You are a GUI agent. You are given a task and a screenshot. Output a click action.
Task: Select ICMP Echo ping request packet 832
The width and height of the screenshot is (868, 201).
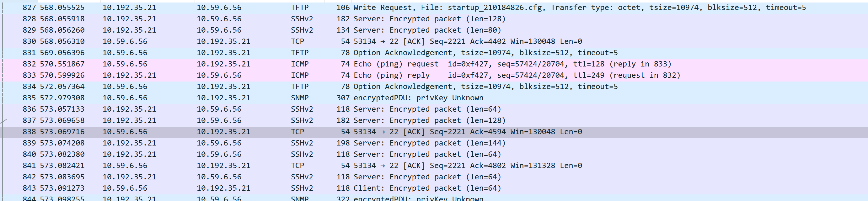tap(405, 64)
